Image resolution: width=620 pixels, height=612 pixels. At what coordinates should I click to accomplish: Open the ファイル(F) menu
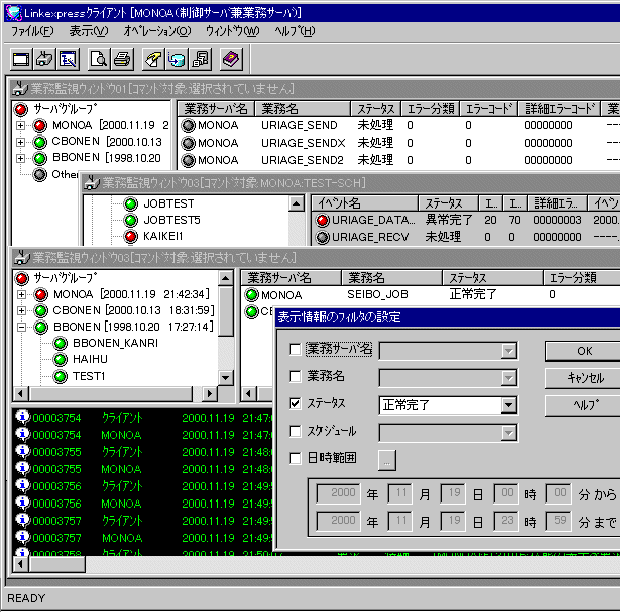pyautogui.click(x=32, y=31)
